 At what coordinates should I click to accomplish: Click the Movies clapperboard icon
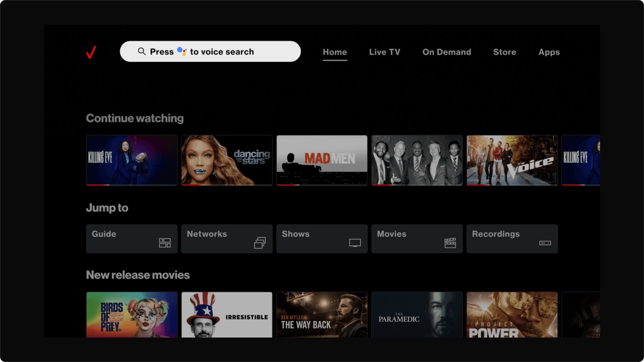[450, 243]
